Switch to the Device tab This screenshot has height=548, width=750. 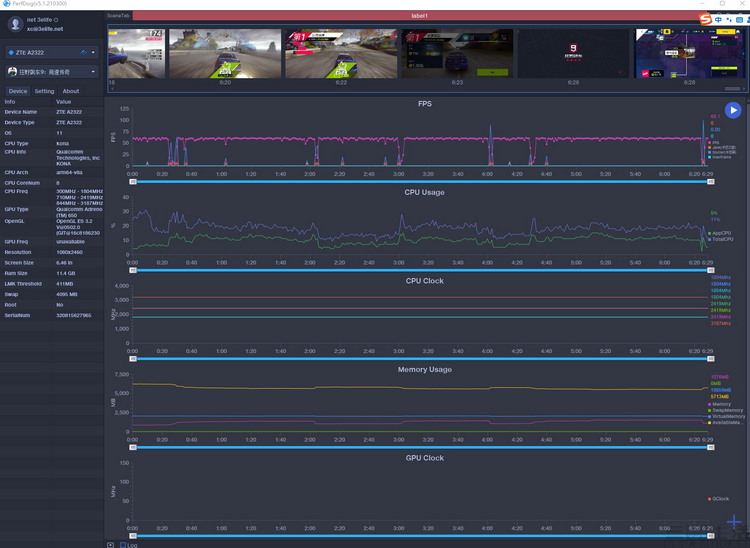click(x=18, y=91)
